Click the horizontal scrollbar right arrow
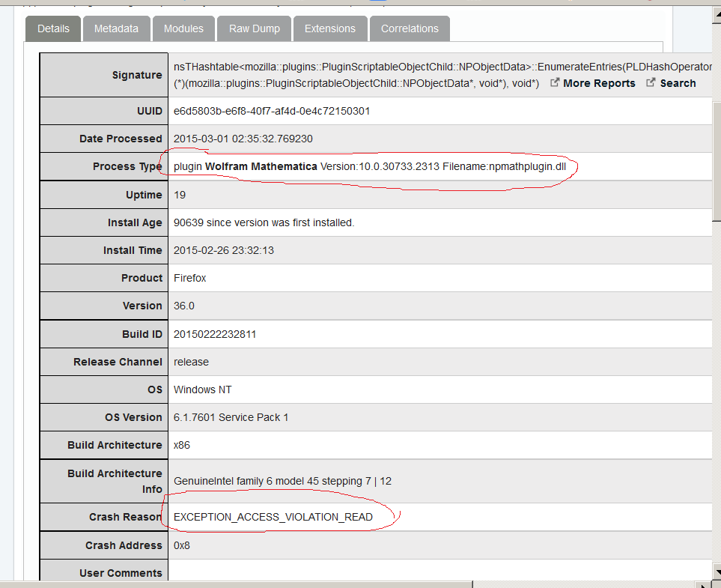Viewport: 721px width, 588px height. pyautogui.click(x=704, y=585)
